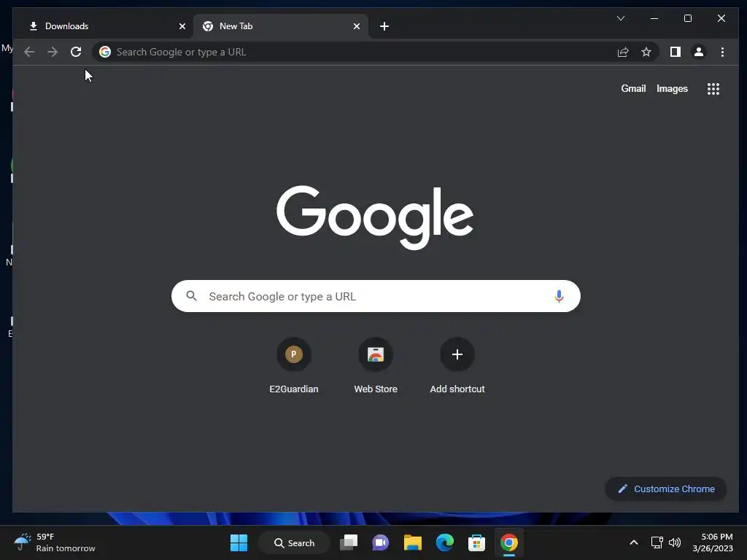The image size is (747, 560).
Task: Click the Chrome icon on taskbar
Action: tap(508, 542)
